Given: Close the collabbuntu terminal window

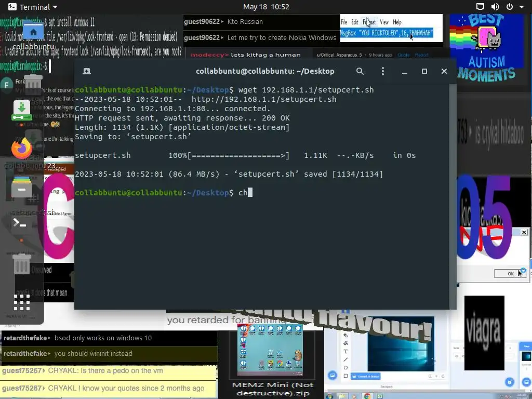Looking at the screenshot, I should point(444,71).
